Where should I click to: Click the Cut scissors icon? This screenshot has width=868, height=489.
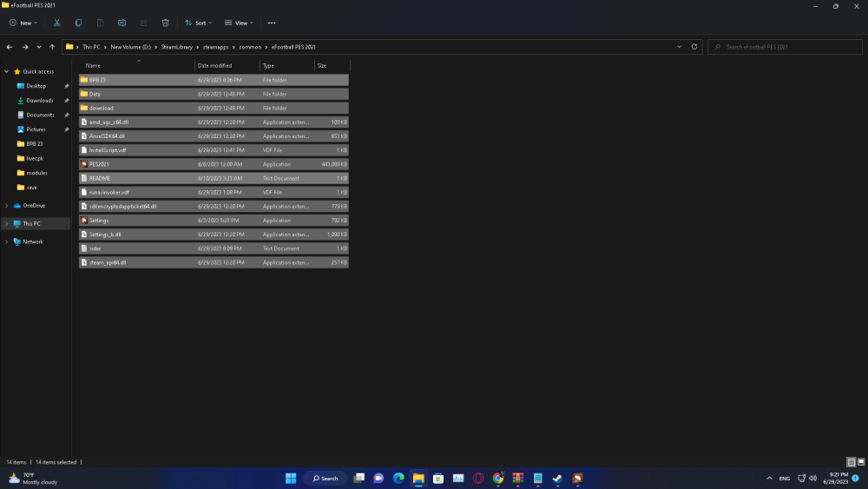click(x=57, y=23)
